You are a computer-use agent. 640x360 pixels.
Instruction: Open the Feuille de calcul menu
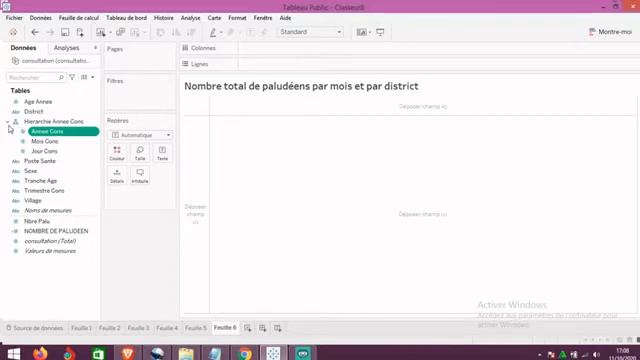click(79, 18)
